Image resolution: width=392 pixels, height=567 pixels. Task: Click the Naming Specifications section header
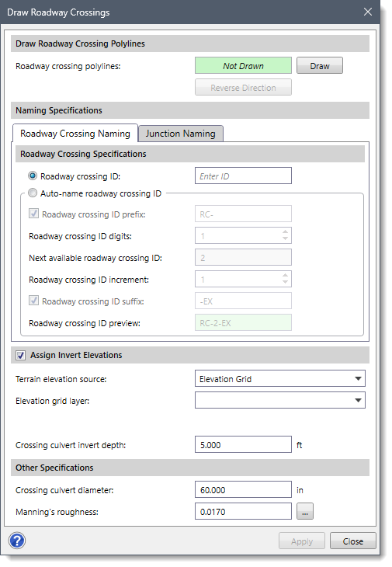coord(190,110)
